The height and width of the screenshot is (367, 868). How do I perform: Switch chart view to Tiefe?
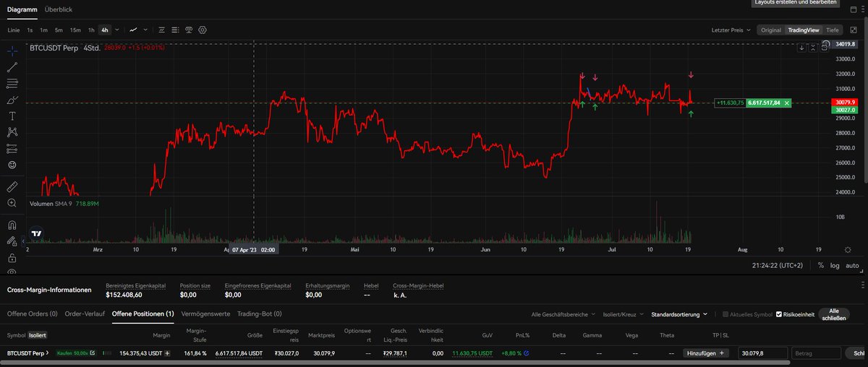point(833,30)
